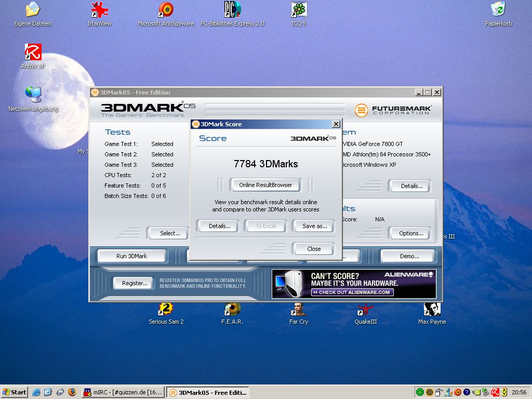The width and height of the screenshot is (532, 399).
Task: Click ICQ flower tray icon
Action: tap(420, 393)
